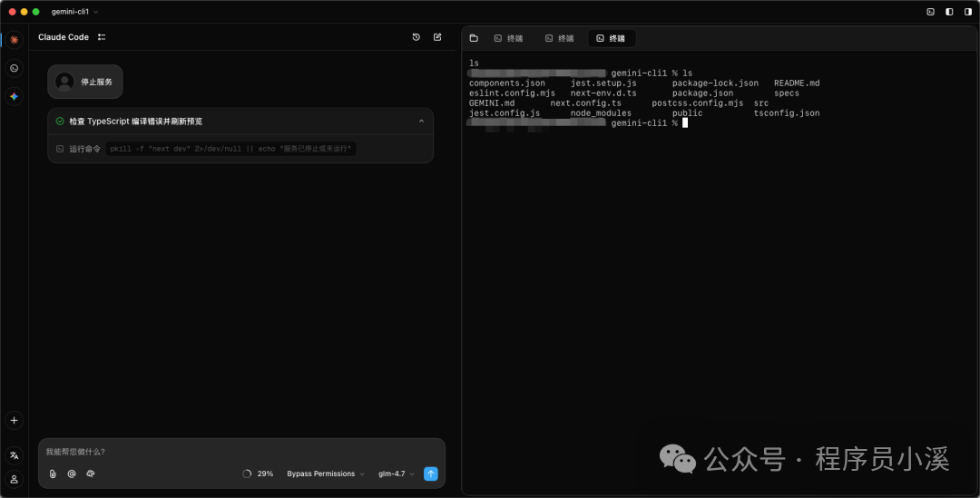The width and height of the screenshot is (980, 498).
Task: Toggle the left panel layout icon
Action: [949, 12]
